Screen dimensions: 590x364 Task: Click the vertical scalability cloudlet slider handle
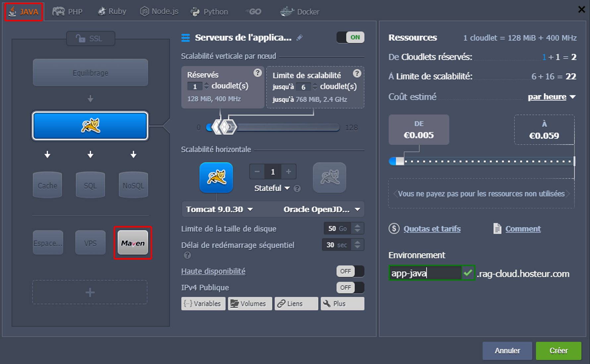[x=228, y=127]
